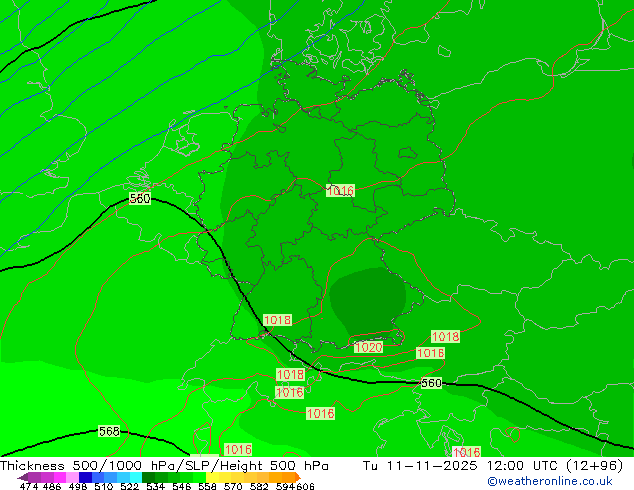The width and height of the screenshot is (634, 490).
Task: Click the legend value 522
Action: (x=129, y=486)
